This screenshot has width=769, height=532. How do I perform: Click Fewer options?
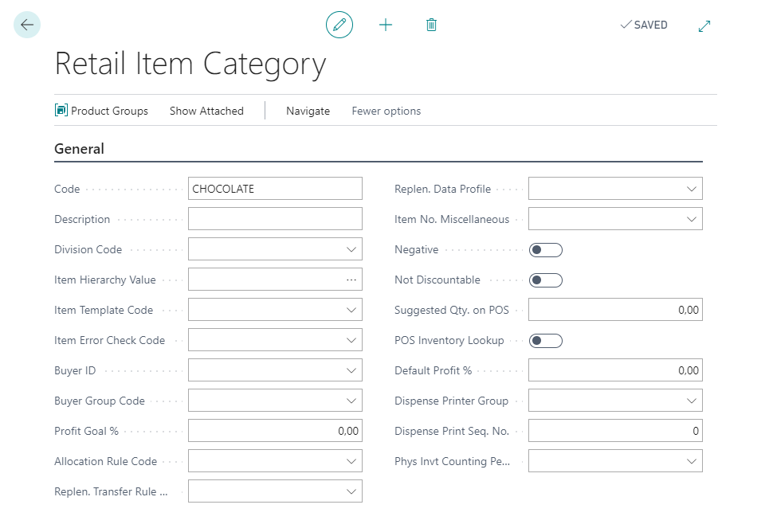point(386,111)
